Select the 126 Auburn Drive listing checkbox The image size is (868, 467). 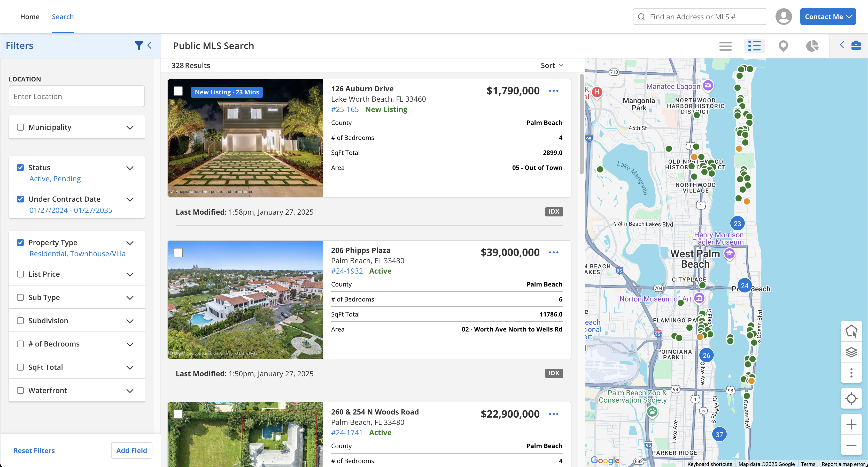[178, 91]
